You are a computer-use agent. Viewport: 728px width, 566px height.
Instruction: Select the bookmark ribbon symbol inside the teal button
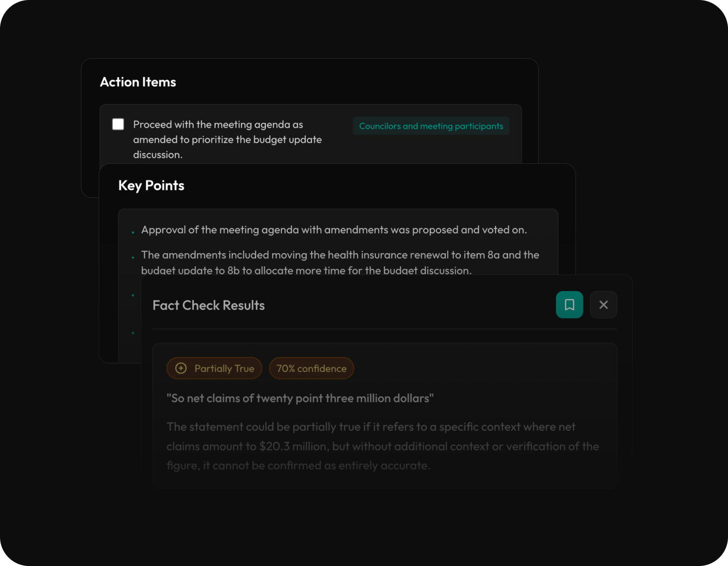click(569, 305)
